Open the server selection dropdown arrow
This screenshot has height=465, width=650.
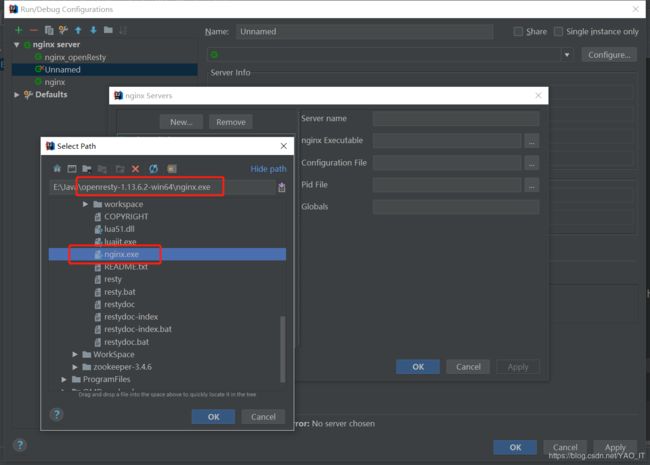[x=567, y=55]
